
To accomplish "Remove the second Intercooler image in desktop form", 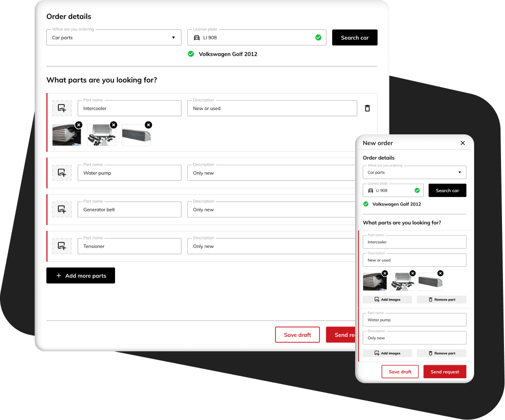I will [x=114, y=125].
